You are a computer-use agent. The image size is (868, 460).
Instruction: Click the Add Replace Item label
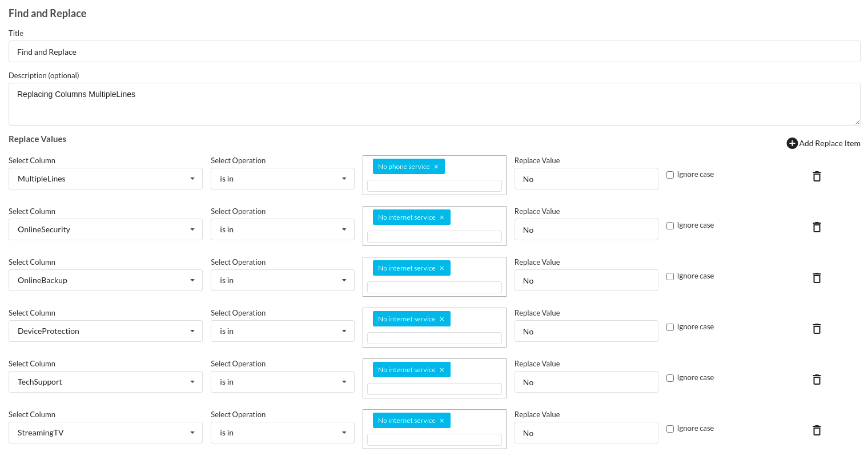tap(830, 143)
